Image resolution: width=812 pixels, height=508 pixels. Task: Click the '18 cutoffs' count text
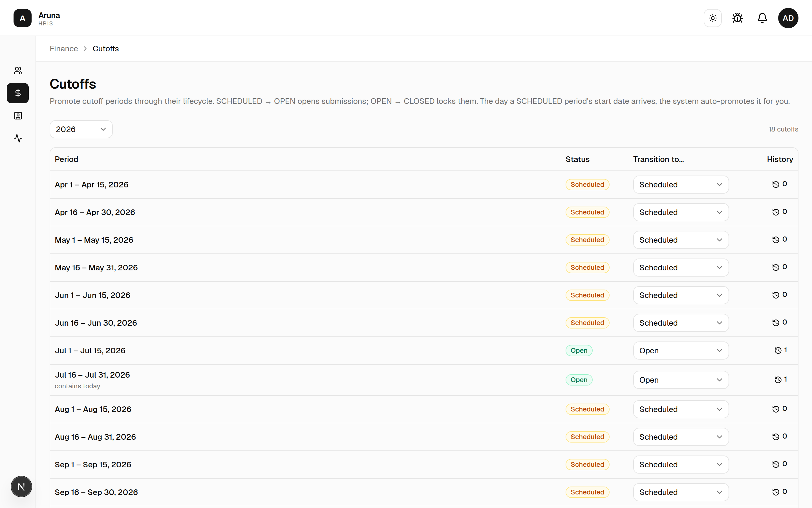point(784,129)
